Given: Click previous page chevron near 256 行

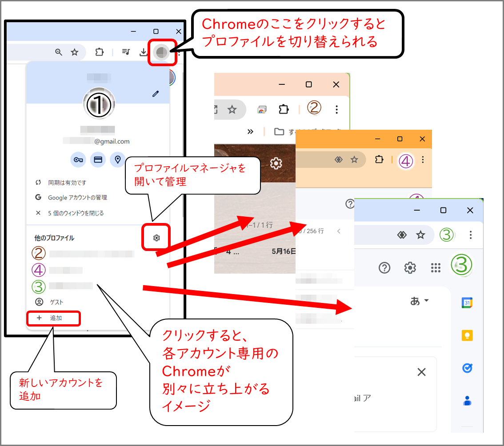Looking at the screenshot, I should tap(339, 231).
